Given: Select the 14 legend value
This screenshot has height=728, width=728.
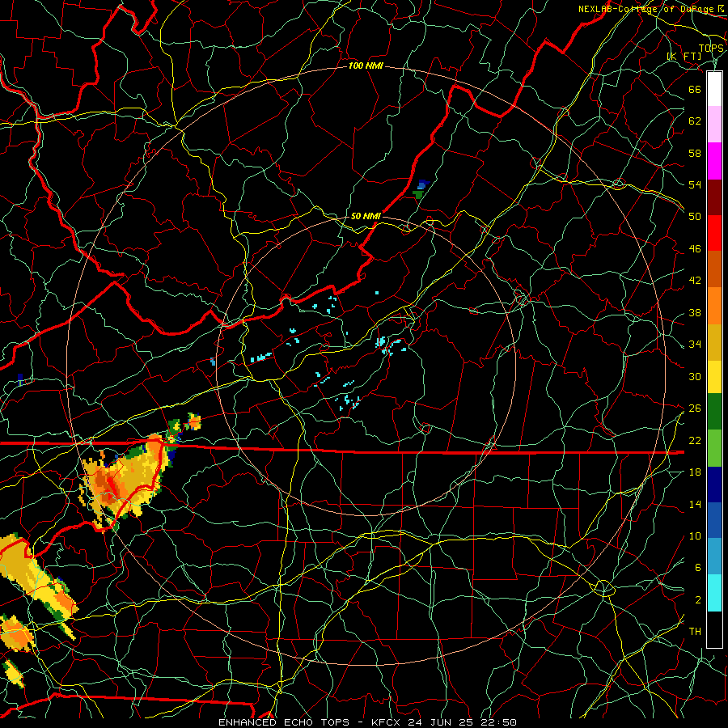Looking at the screenshot, I should click(695, 504).
